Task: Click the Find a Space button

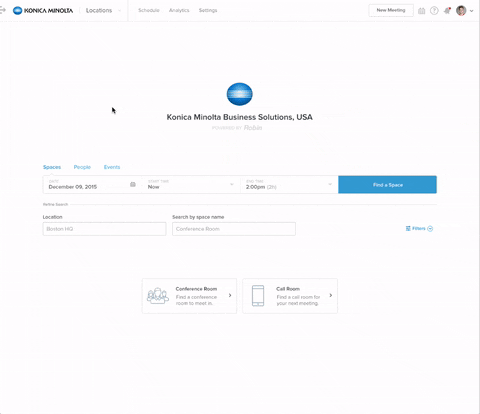Action: [387, 185]
